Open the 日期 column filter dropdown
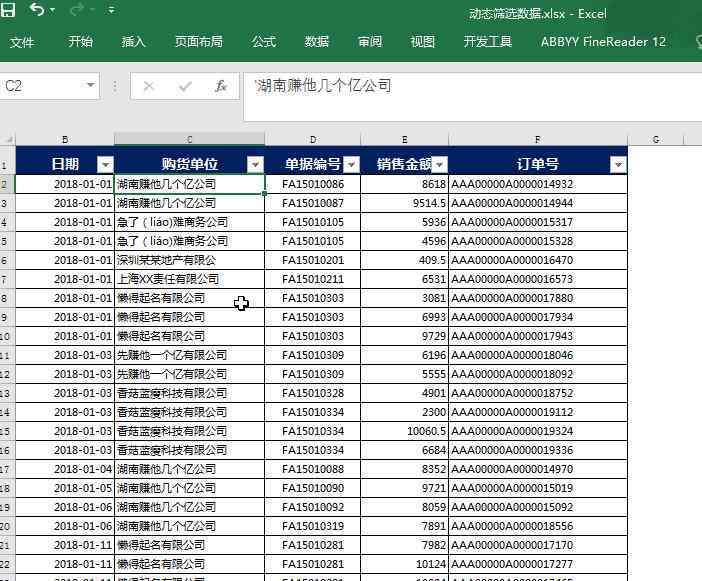This screenshot has width=702, height=581. pyautogui.click(x=105, y=165)
